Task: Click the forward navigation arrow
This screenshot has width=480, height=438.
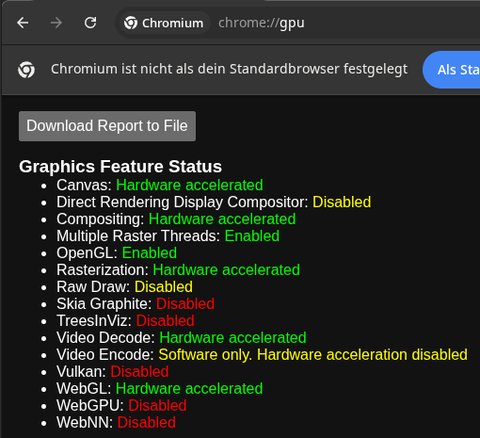Action: (x=56, y=23)
